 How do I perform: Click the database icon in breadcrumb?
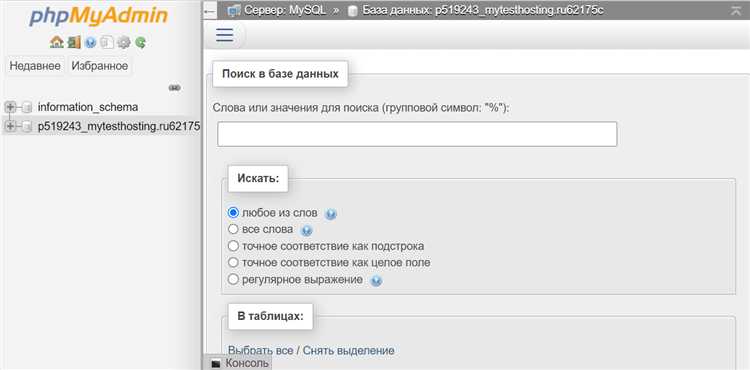click(x=353, y=11)
